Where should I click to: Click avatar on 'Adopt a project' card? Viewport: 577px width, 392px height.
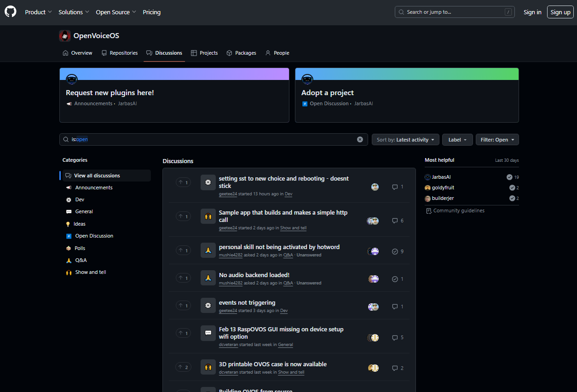tap(307, 80)
